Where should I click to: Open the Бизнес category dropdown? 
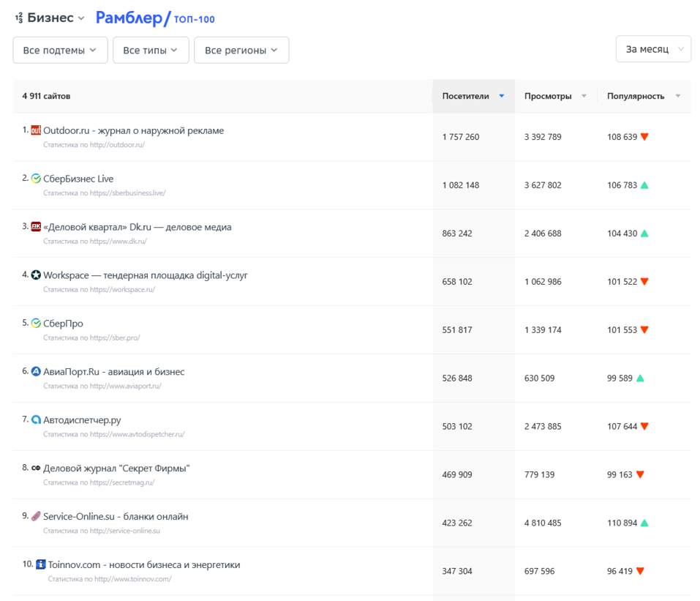click(56, 18)
